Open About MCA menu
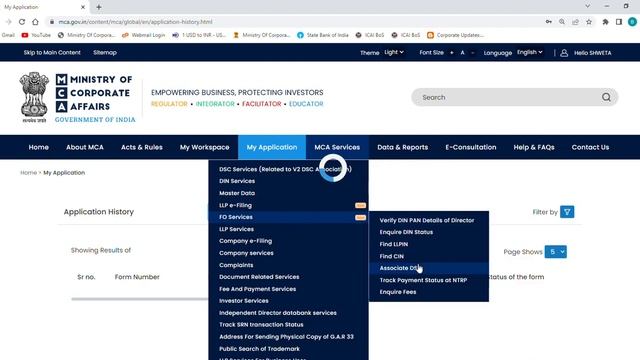 (x=85, y=147)
